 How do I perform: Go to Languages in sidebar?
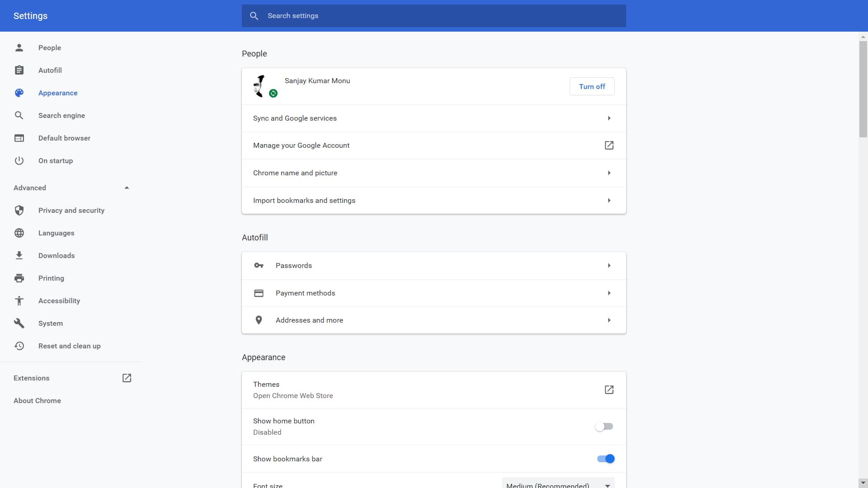[x=57, y=233]
